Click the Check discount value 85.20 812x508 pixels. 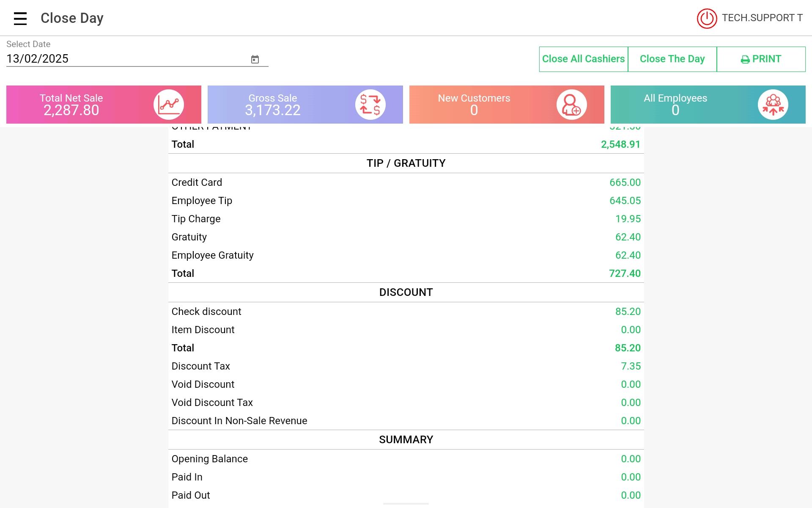(628, 312)
